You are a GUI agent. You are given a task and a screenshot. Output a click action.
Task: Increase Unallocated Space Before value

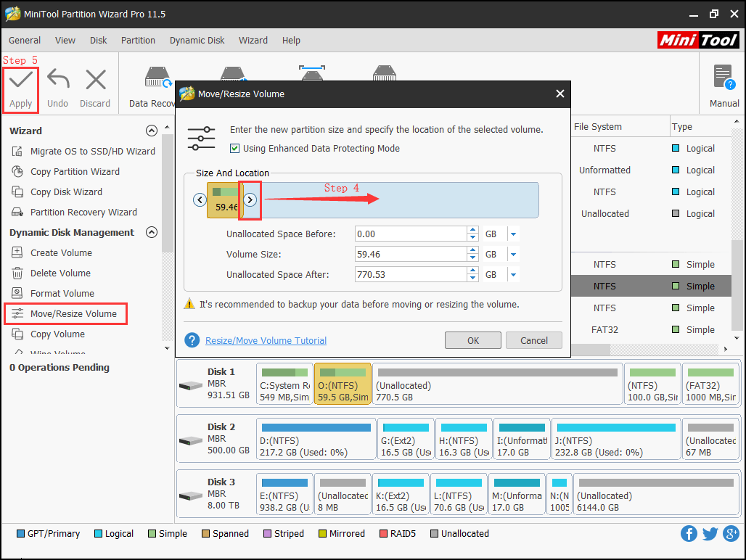(x=472, y=230)
